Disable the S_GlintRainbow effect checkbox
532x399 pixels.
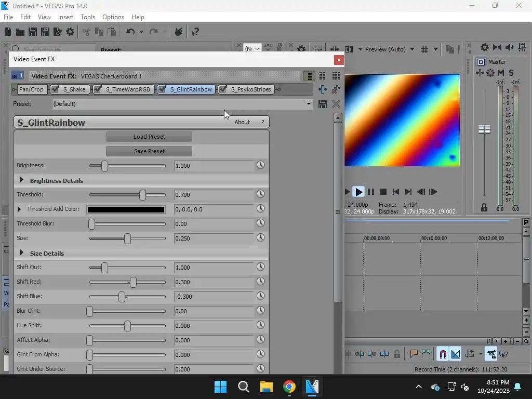[x=162, y=89]
